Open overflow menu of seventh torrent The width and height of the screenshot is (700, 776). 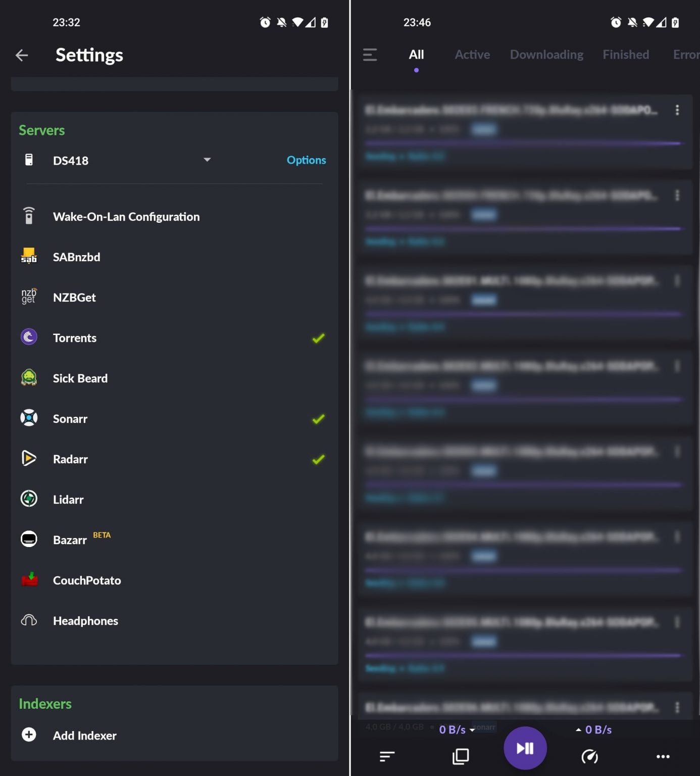pyautogui.click(x=677, y=622)
